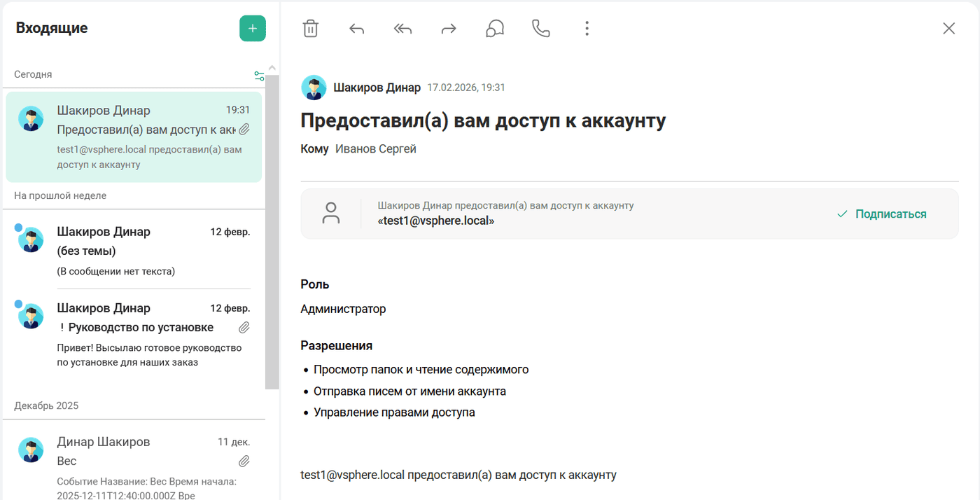Click «test1@vsphere.local» in the access card
This screenshot has height=500, width=980.
436,221
